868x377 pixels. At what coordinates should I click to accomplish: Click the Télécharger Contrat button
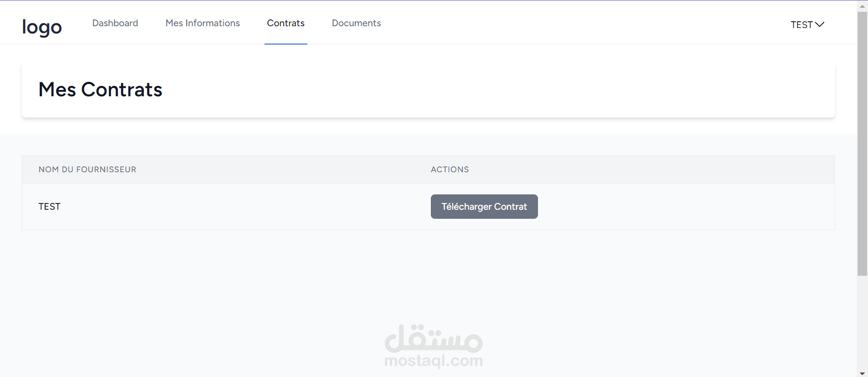click(484, 207)
